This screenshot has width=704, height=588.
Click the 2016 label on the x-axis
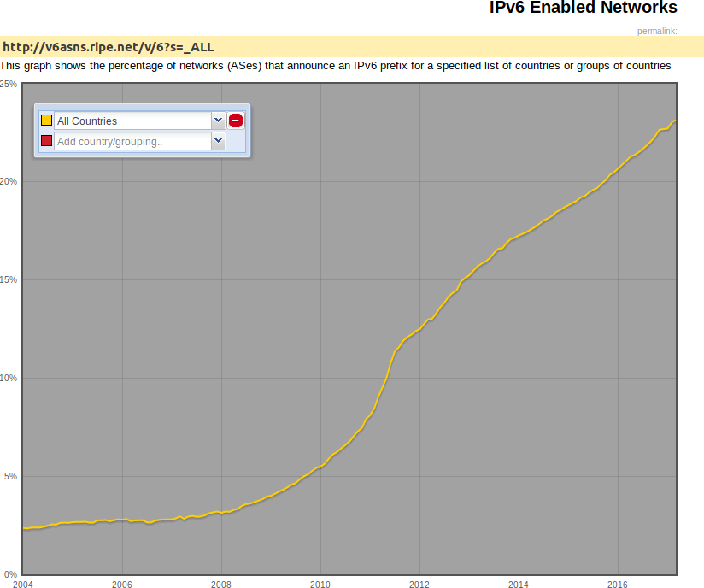point(618,584)
